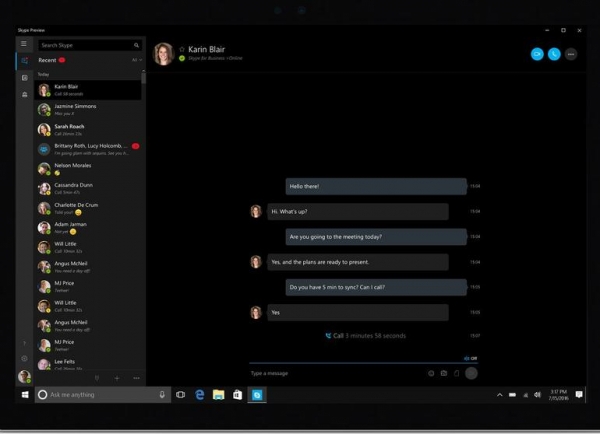Mark Karin Blair as favorite with star
This screenshot has width=600, height=434.
(x=182, y=49)
